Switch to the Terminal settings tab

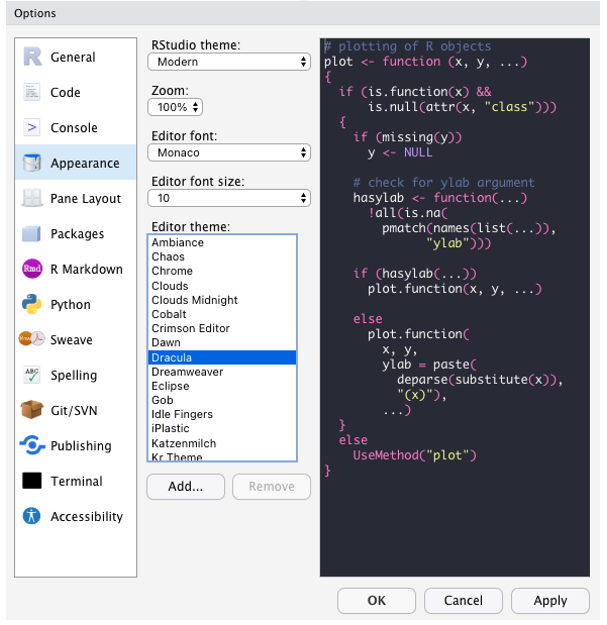(x=76, y=481)
